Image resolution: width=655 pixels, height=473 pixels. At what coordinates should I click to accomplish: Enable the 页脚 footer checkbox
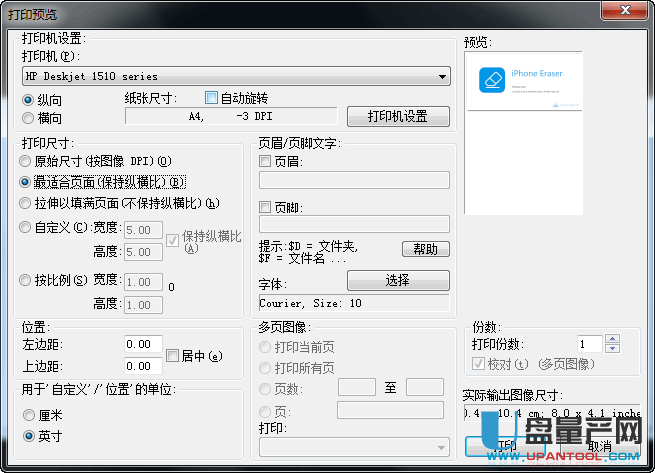coord(265,207)
